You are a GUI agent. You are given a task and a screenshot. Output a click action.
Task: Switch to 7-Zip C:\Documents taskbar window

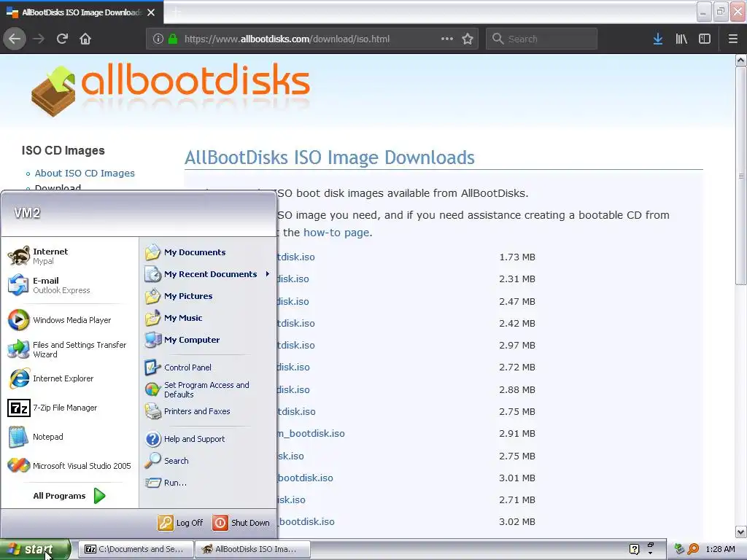[x=135, y=550]
